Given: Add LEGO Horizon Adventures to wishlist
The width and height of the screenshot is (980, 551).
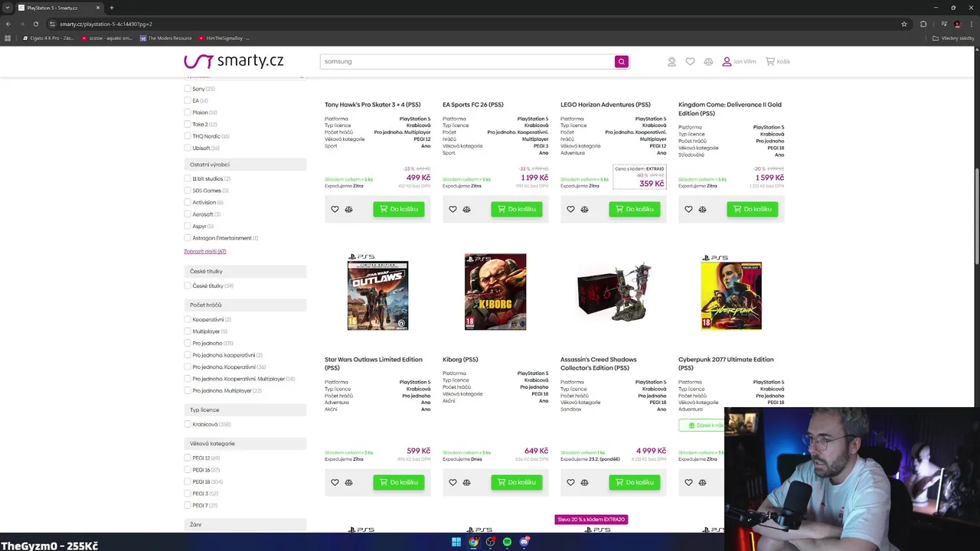Looking at the screenshot, I should [x=570, y=209].
